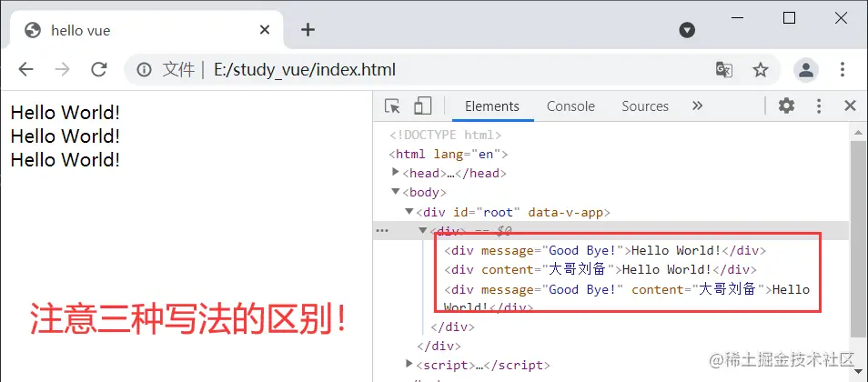Viewport: 868px width, 382px height.
Task: Click the address bar URL E:/study_vue/index.html
Action: pyautogui.click(x=305, y=70)
